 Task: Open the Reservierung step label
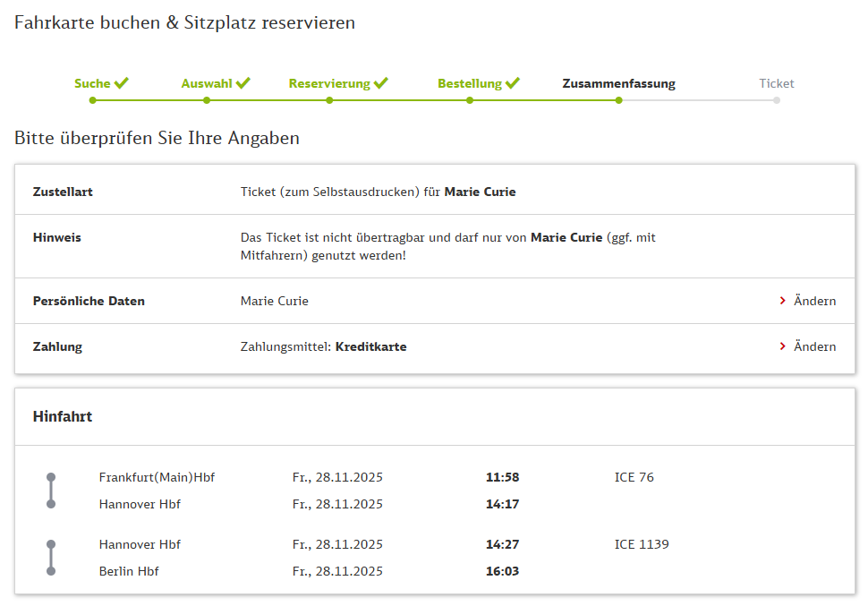[329, 83]
